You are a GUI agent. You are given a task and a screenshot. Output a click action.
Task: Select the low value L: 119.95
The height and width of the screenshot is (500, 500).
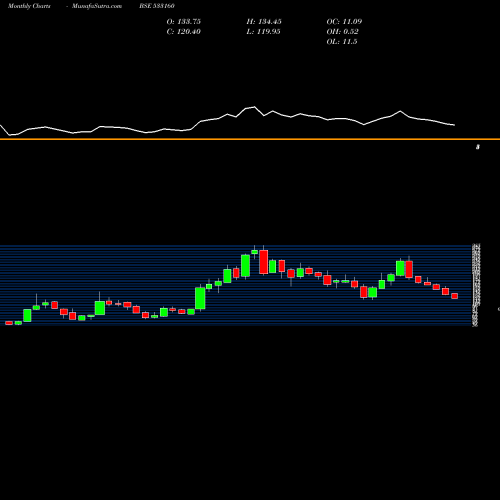(263, 32)
